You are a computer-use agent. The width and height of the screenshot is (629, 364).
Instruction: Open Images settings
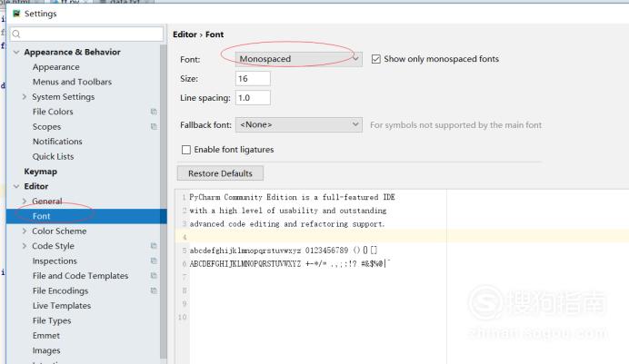46,350
